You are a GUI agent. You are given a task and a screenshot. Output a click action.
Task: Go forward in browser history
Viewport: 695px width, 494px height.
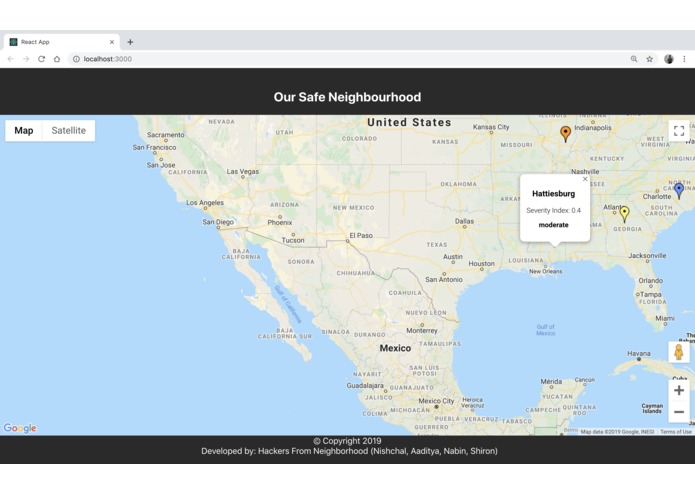click(x=26, y=59)
